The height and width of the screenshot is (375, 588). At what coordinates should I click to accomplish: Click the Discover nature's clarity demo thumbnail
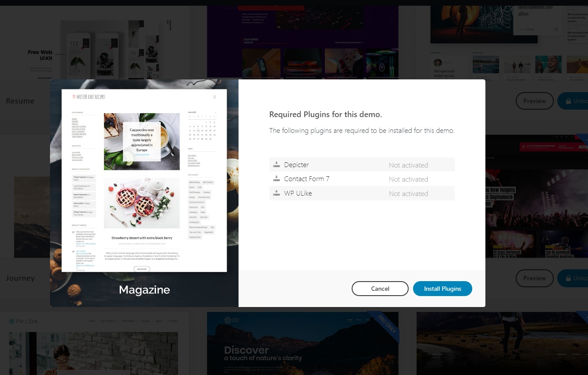click(303, 343)
